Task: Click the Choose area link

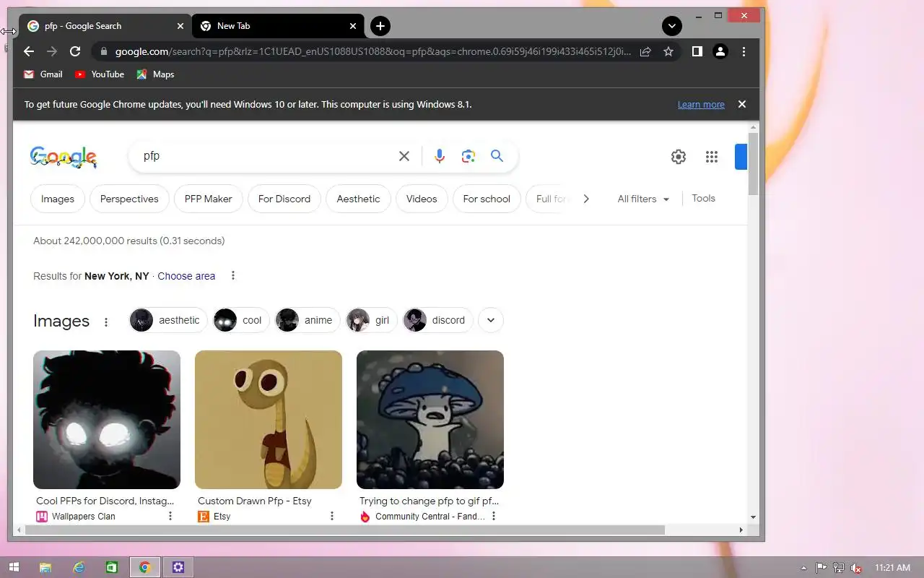Action: (186, 276)
